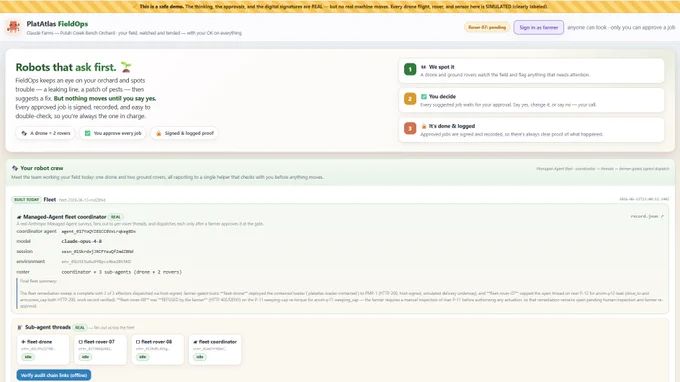Click the coordinator agent ID value
The height and width of the screenshot is (382, 680).
click(98, 232)
